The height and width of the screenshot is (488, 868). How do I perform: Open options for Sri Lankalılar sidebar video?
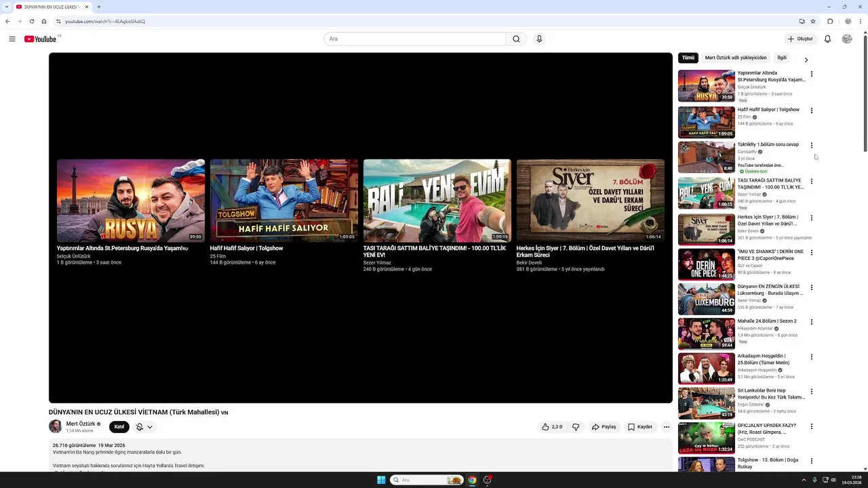811,392
